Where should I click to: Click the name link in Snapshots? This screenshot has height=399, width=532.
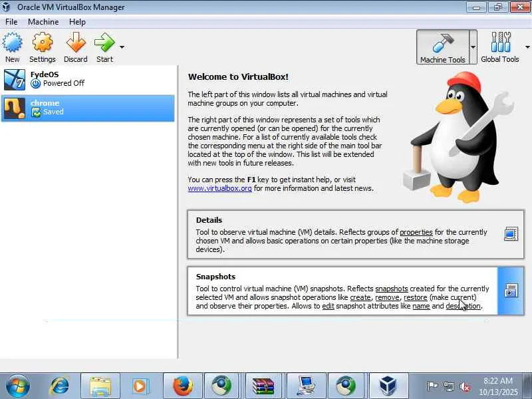421,306
